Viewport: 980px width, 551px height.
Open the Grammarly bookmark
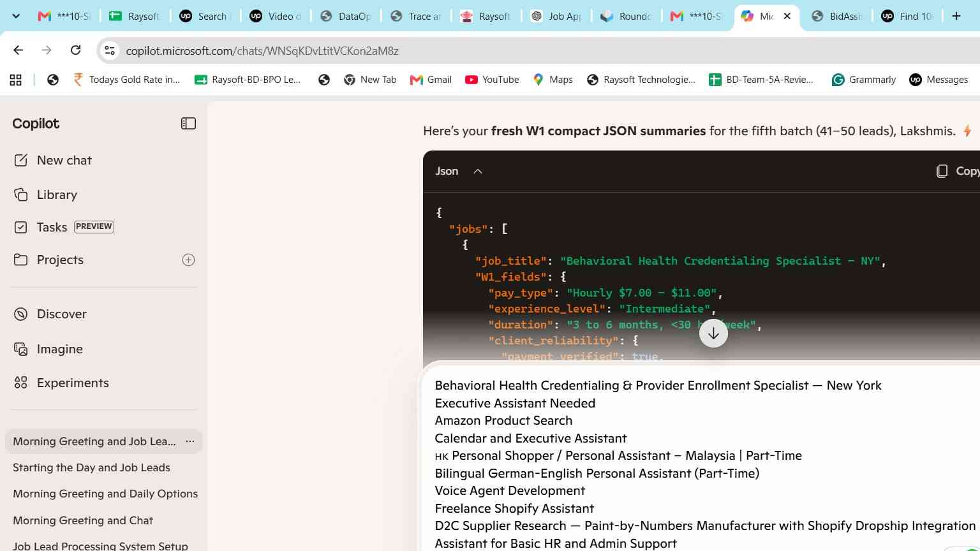[x=864, y=80]
